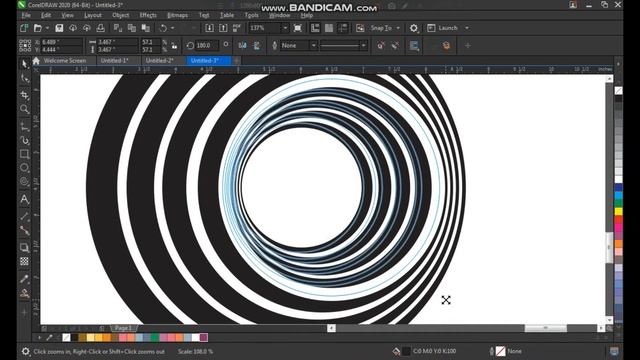
Task: Open the Object menu
Action: click(x=121, y=15)
